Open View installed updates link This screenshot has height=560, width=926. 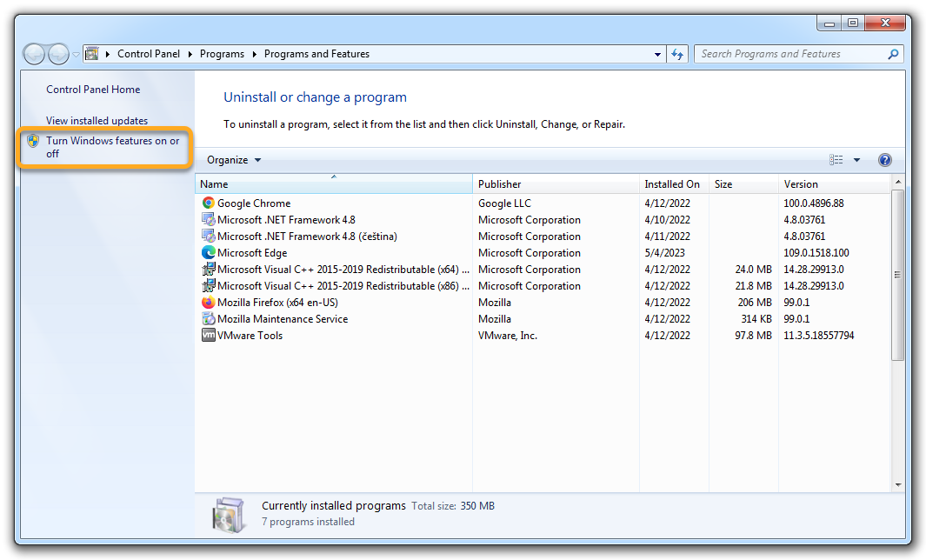pyautogui.click(x=97, y=121)
